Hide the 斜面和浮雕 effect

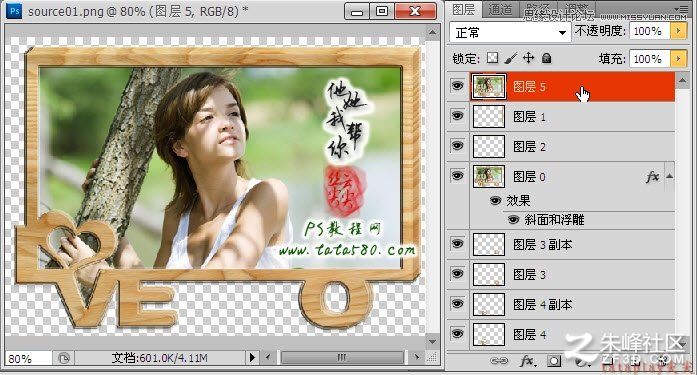pos(513,219)
